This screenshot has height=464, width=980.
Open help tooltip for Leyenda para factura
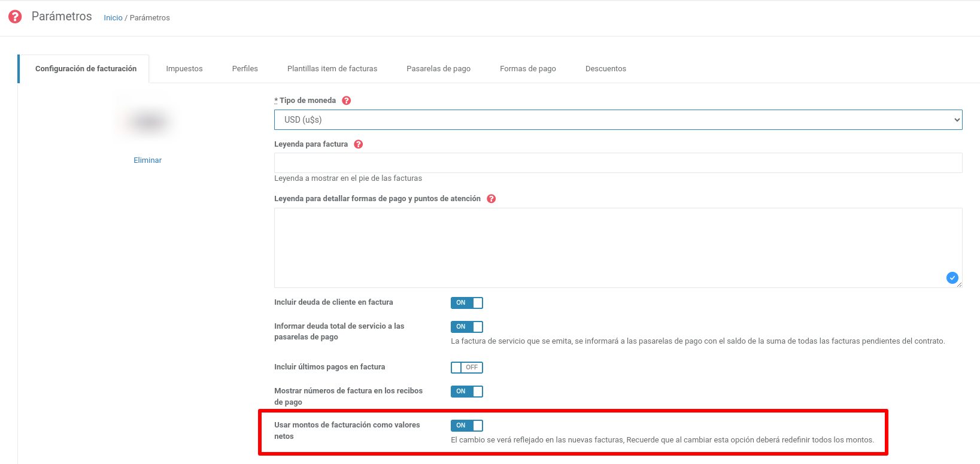(x=358, y=144)
